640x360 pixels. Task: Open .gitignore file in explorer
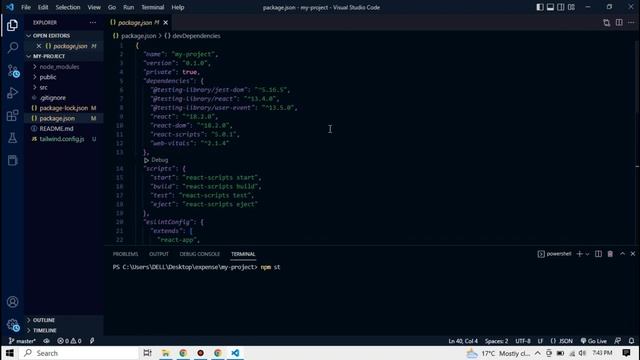coord(53,98)
